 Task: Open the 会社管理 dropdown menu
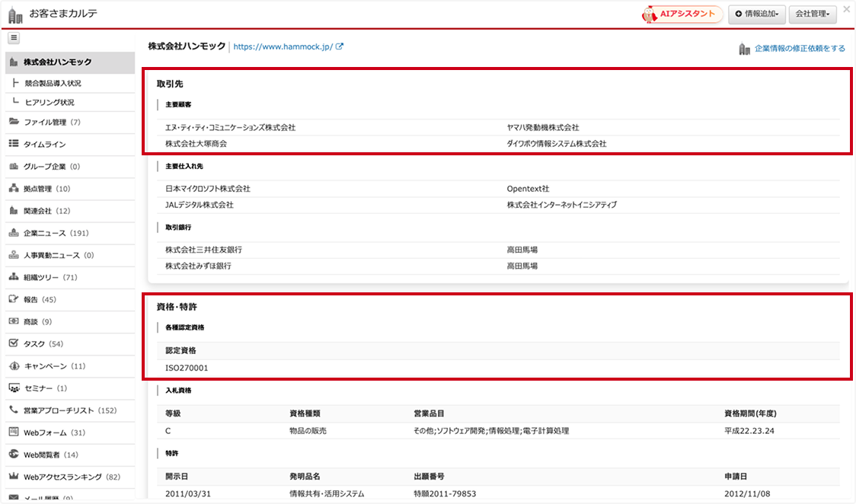pyautogui.click(x=813, y=14)
